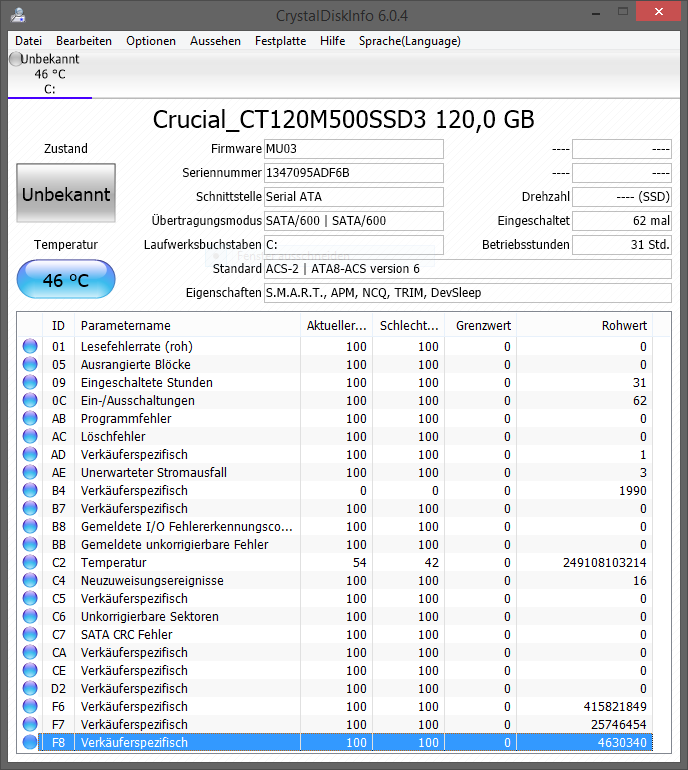Open the Datei menu
The height and width of the screenshot is (770, 688).
pos(28,41)
